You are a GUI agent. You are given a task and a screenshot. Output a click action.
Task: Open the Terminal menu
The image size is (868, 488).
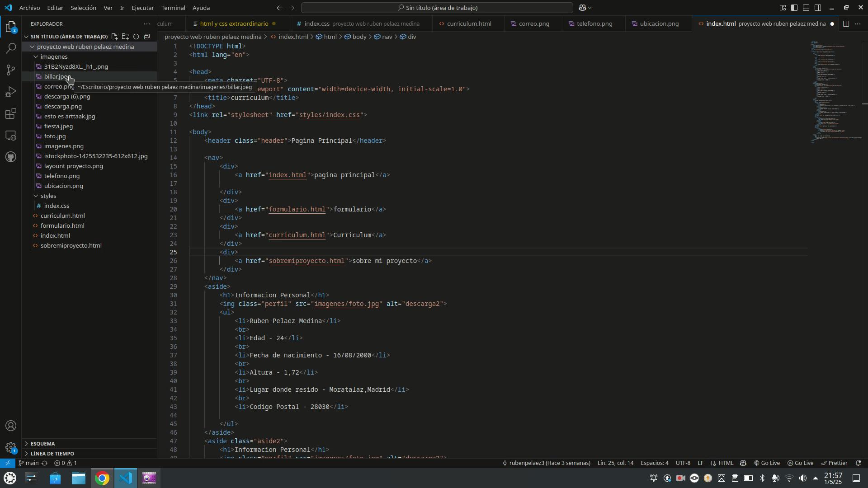[173, 8]
